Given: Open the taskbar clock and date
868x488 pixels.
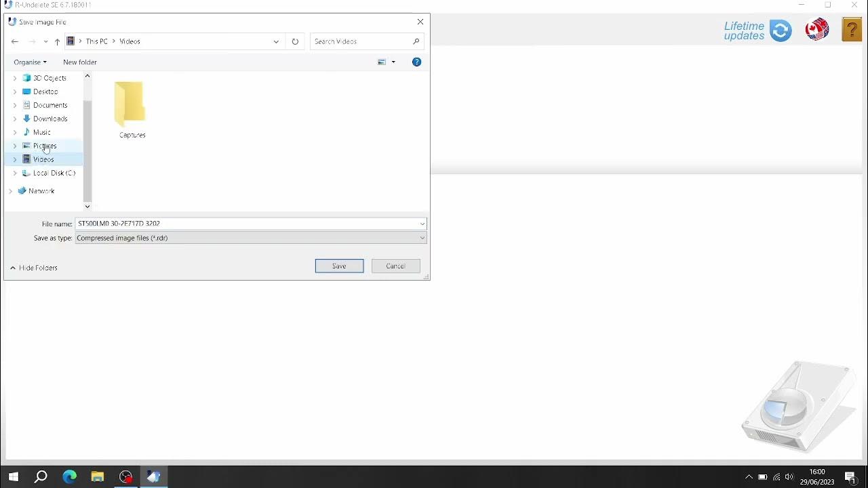Looking at the screenshot, I should tap(817, 476).
